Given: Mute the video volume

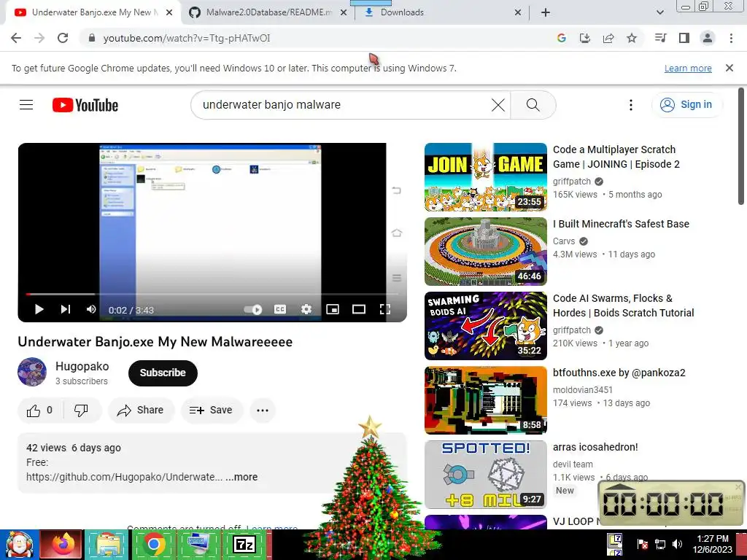Looking at the screenshot, I should 91,309.
